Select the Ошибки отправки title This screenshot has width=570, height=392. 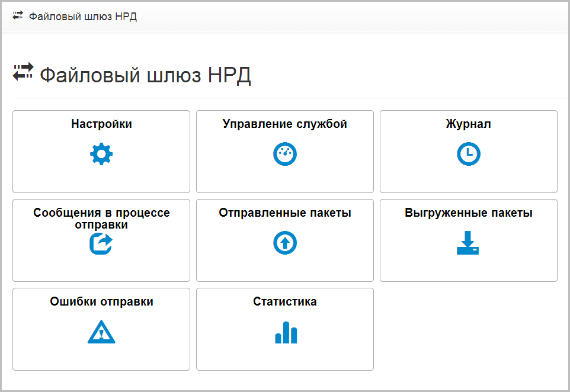pos(101,301)
